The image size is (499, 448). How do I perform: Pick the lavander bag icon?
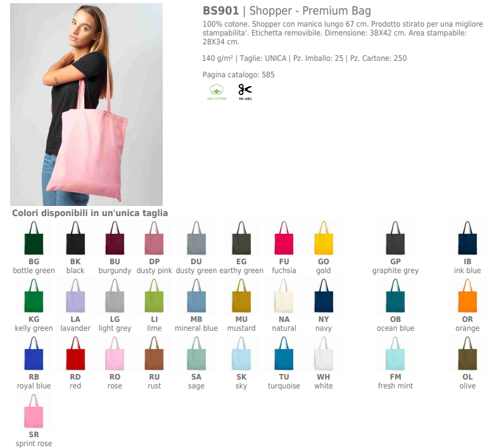coord(75,295)
